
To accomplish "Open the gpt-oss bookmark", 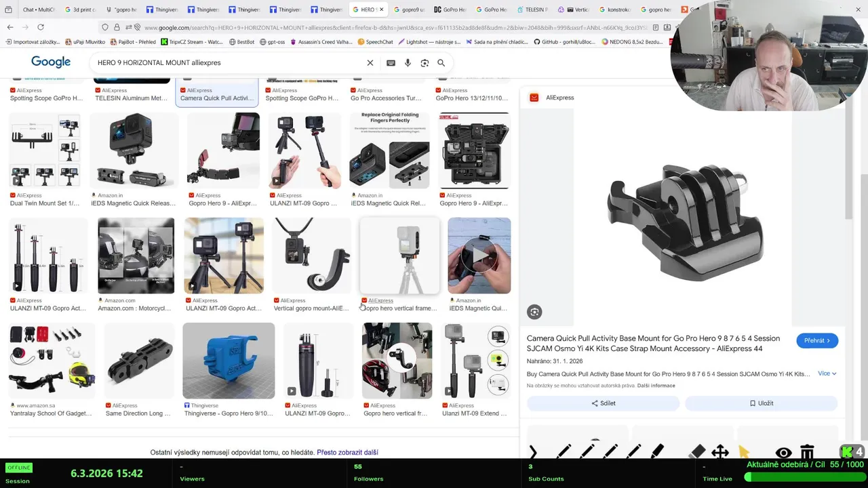I will 272,42.
